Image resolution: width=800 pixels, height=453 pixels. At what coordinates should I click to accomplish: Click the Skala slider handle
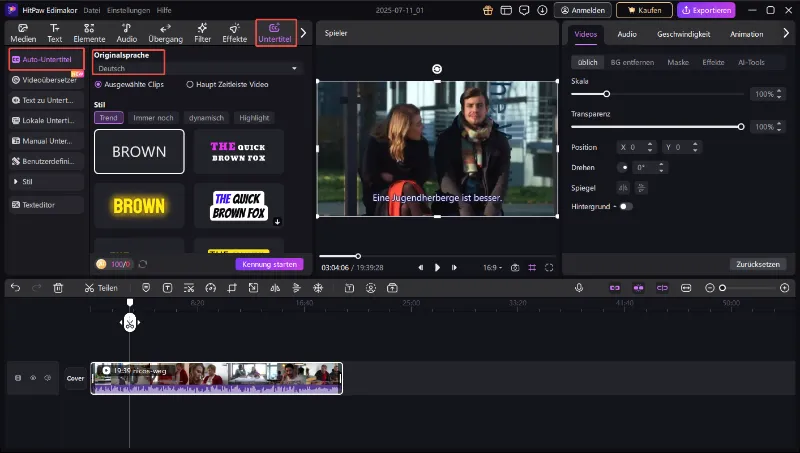click(x=606, y=94)
